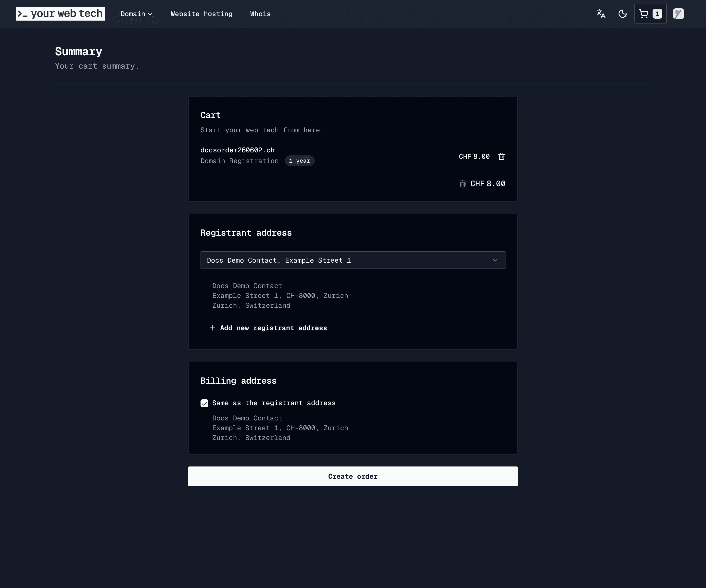
Task: Open the shopping cart with 1 item
Action: [650, 14]
